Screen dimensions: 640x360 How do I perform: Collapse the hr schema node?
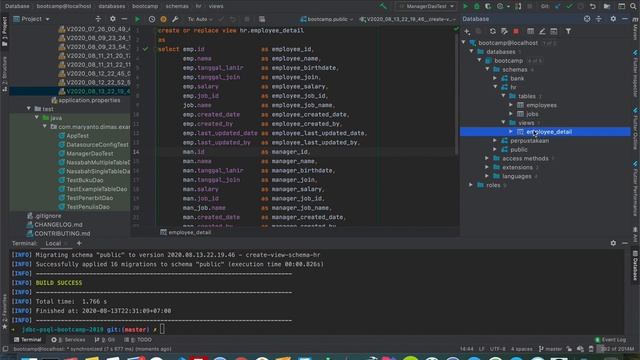[495, 87]
